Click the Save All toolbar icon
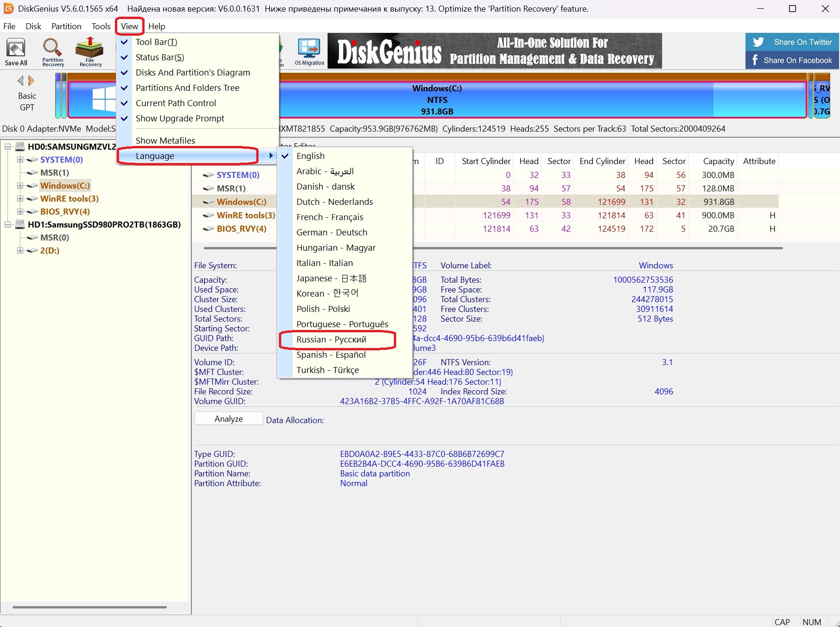The height and width of the screenshot is (627, 840). [x=16, y=51]
